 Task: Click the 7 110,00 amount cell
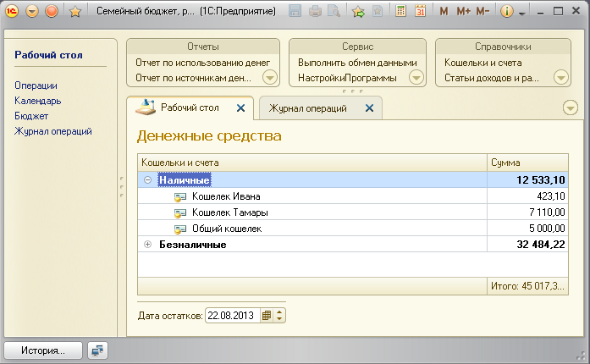tap(527, 212)
